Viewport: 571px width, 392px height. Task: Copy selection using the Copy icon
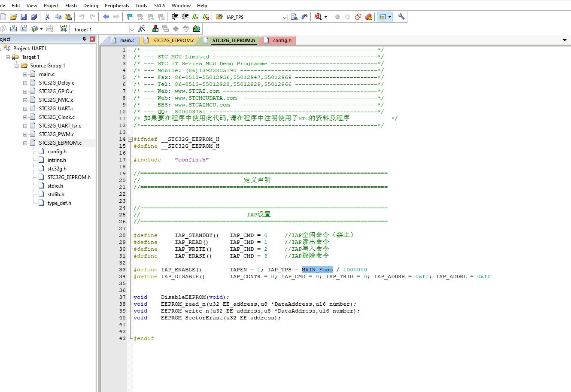[x=58, y=17]
